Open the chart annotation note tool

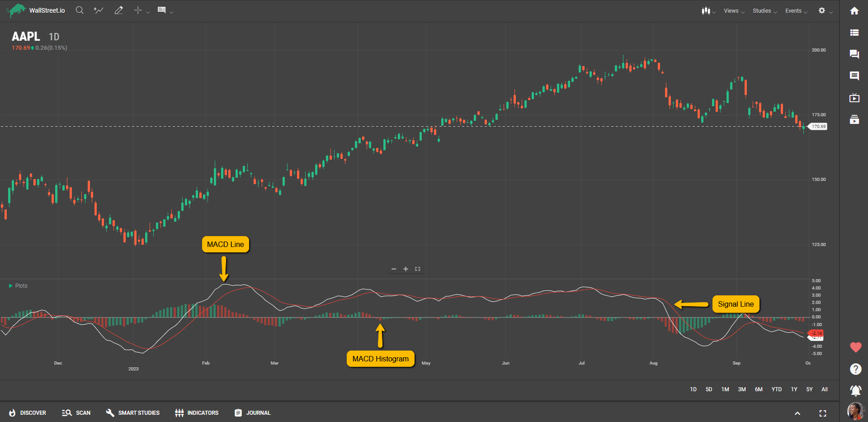click(x=161, y=10)
